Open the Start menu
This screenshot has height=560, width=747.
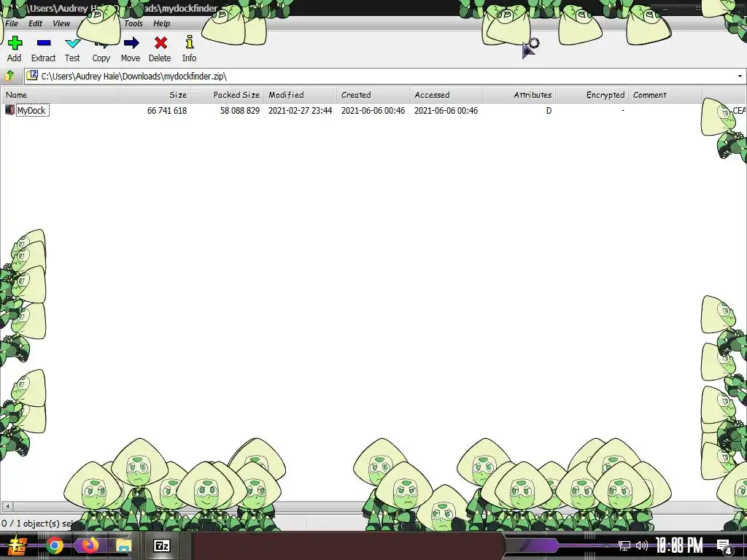pyautogui.click(x=18, y=545)
